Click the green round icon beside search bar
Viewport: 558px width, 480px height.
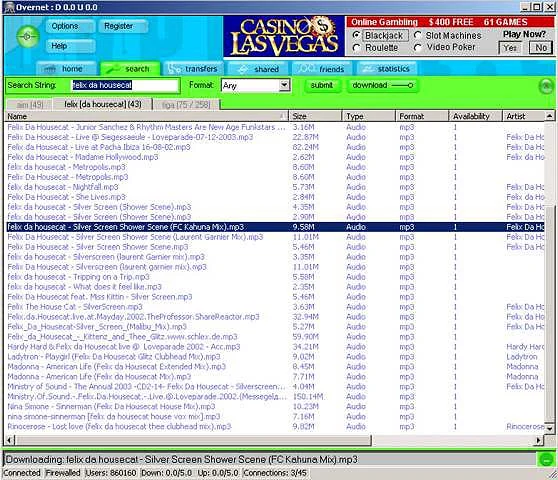pyautogui.click(x=546, y=86)
